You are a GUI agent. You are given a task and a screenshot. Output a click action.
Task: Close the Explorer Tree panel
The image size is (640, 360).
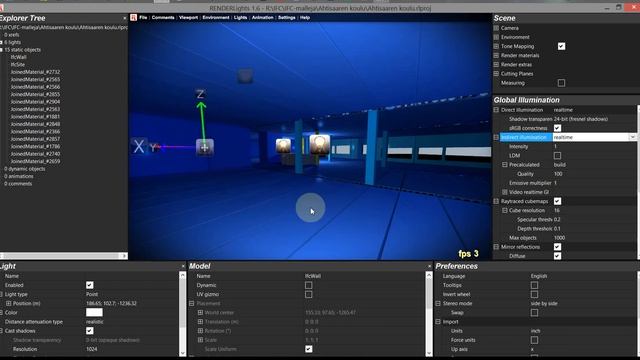pos(124,18)
